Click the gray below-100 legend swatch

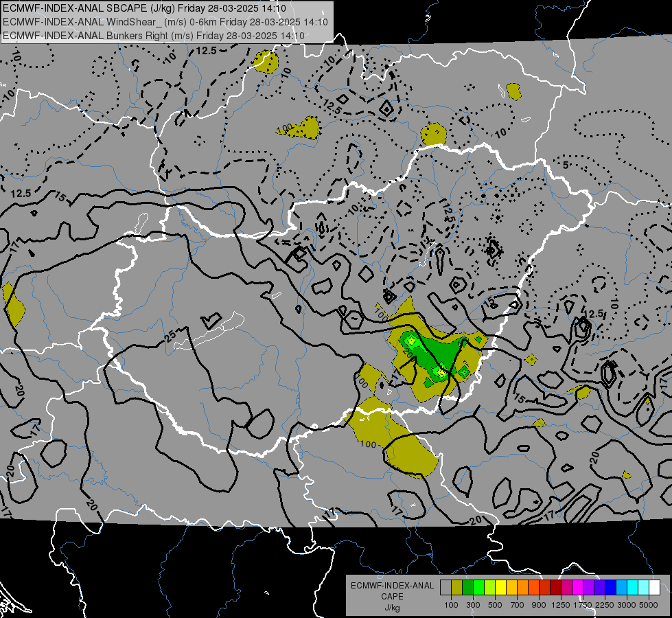pos(445,587)
